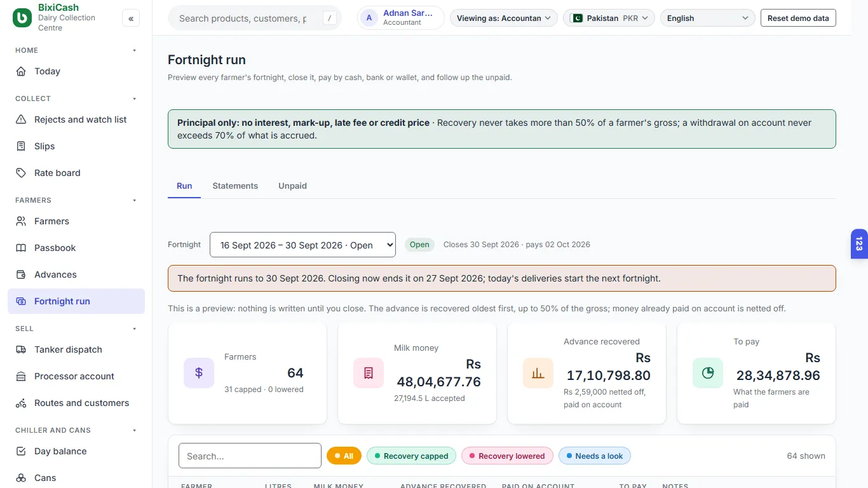
Task: Click the Processor account building icon
Action: (21, 376)
